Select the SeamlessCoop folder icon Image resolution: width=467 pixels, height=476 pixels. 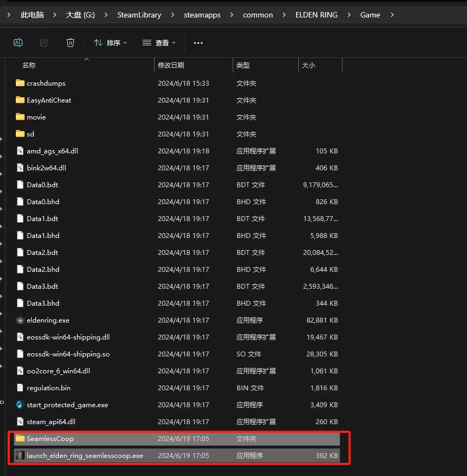click(20, 438)
